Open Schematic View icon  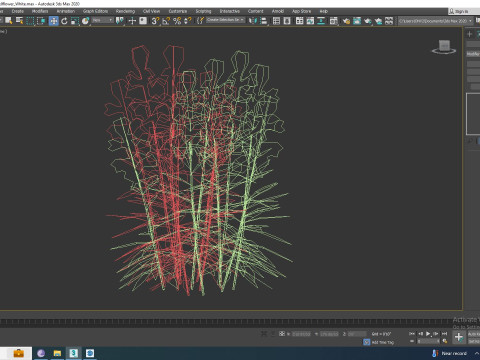click(321, 21)
